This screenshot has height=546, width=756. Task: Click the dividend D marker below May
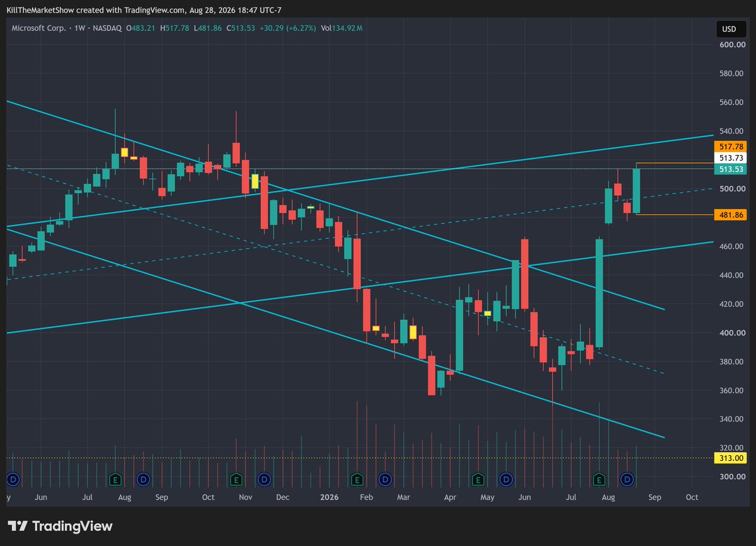tap(505, 480)
